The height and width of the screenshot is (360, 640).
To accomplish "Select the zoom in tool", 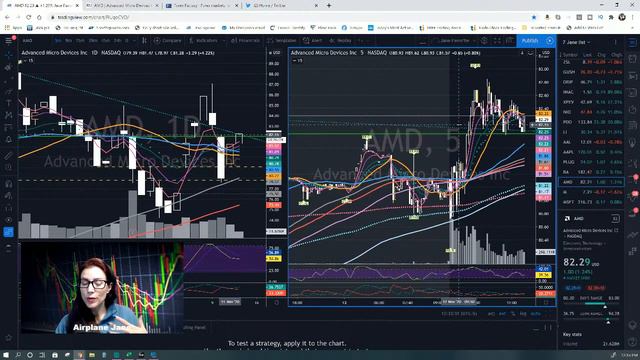I will coord(9,167).
